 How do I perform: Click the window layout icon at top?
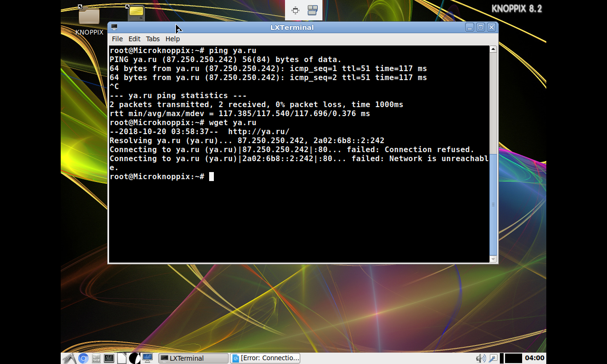coord(313,10)
